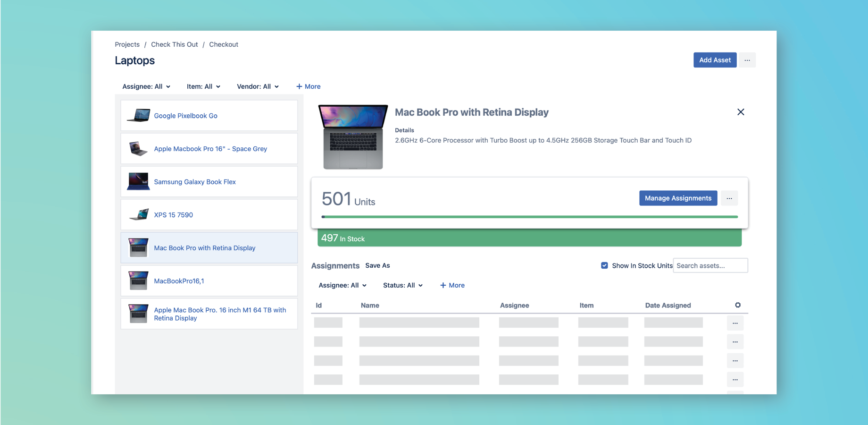
Task: Expand the Vendor: All dropdown
Action: tap(258, 86)
